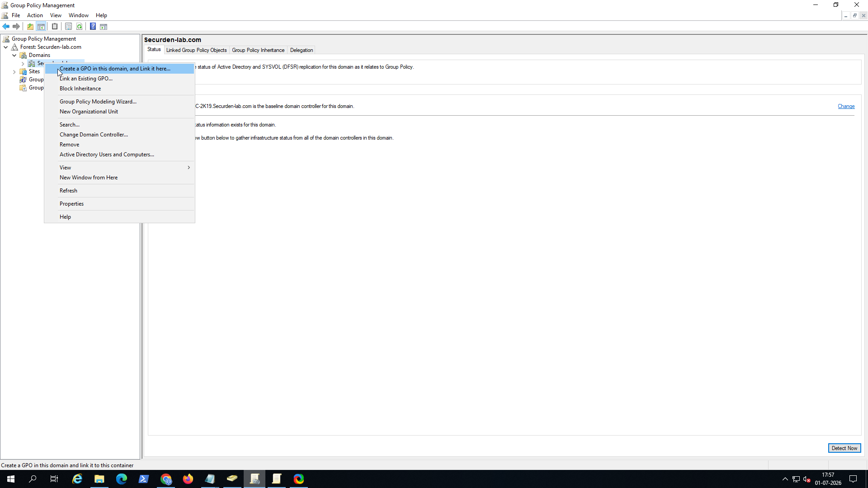The width and height of the screenshot is (868, 488).
Task: Toggle Show/Hide Console Tree toolbar icon
Action: tap(41, 27)
